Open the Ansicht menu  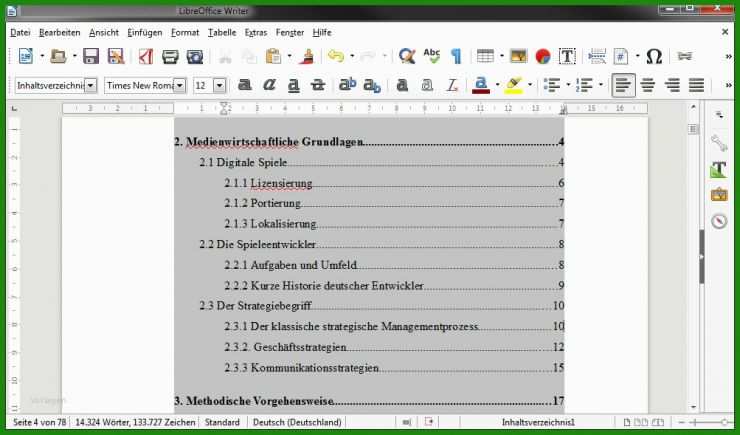pyautogui.click(x=104, y=33)
